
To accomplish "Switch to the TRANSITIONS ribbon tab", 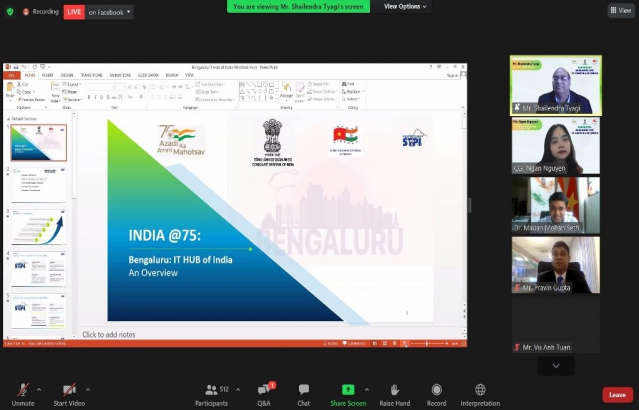I will pyautogui.click(x=91, y=75).
